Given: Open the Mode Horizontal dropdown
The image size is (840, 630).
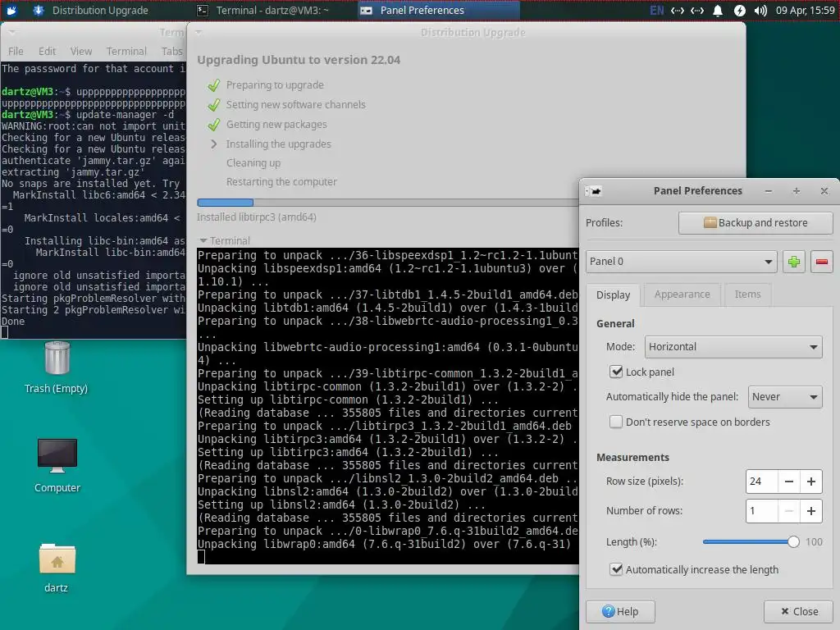Looking at the screenshot, I should [x=733, y=347].
